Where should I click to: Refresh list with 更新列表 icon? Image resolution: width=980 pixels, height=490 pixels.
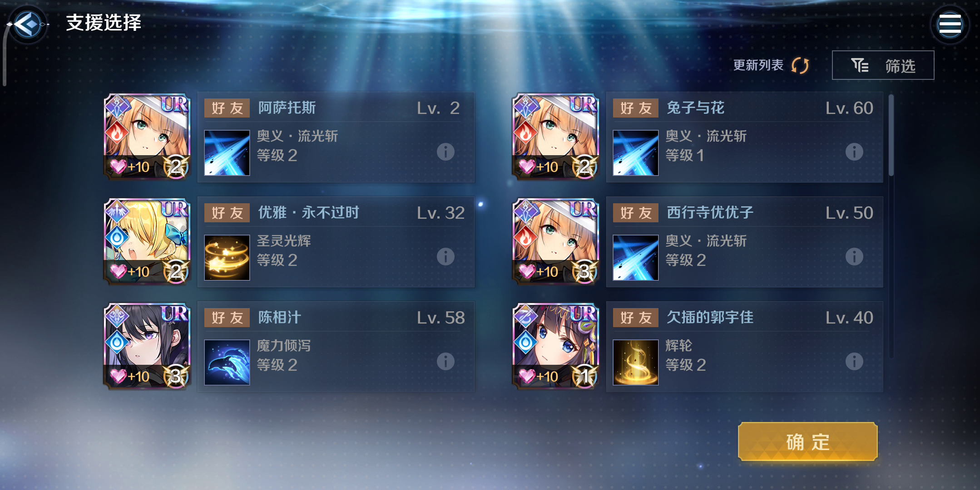[800, 65]
